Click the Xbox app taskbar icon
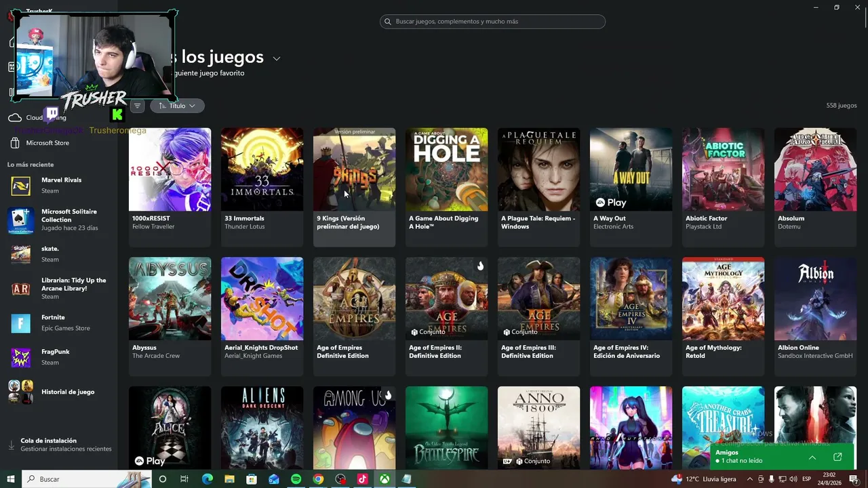The height and width of the screenshot is (488, 868). coord(384,479)
